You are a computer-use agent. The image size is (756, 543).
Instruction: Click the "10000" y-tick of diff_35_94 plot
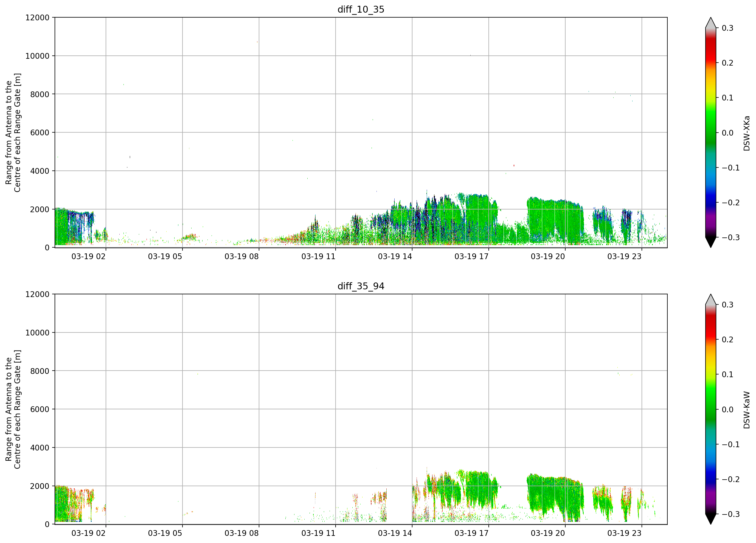(37, 333)
